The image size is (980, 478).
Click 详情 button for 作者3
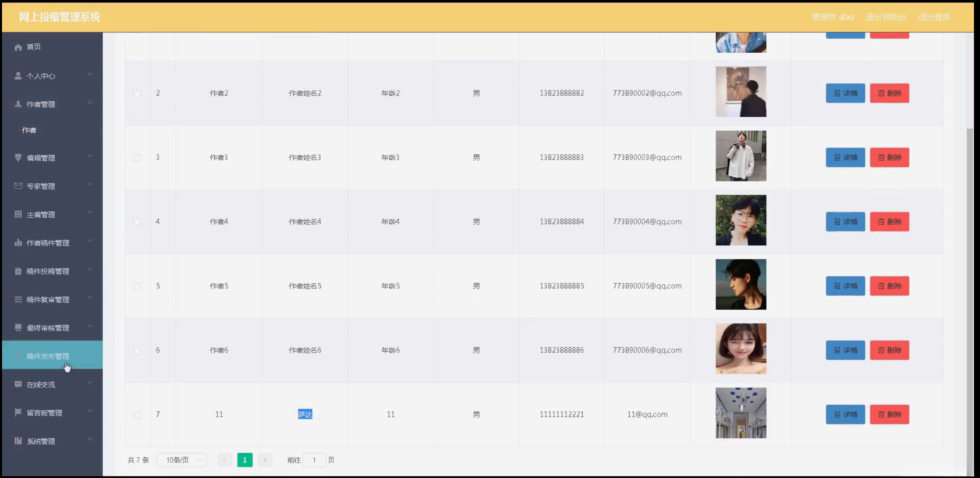coord(845,157)
